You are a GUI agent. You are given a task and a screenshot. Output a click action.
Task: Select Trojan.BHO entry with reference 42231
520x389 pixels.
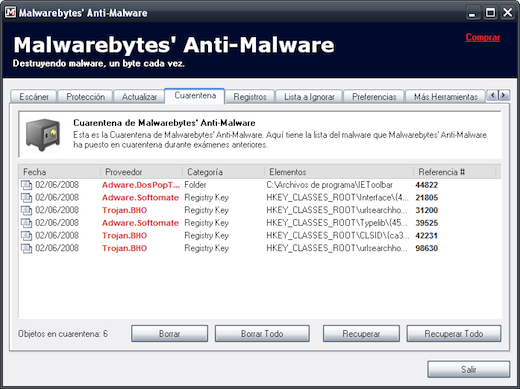coord(124,236)
